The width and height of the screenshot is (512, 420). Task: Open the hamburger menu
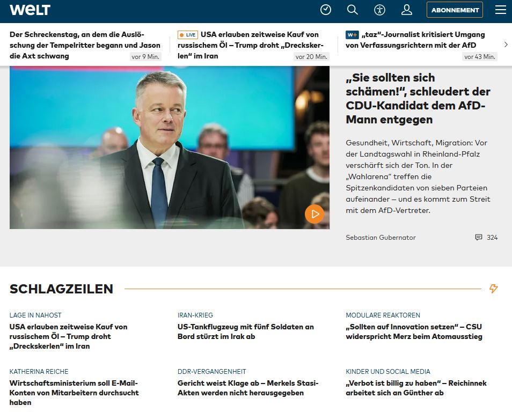click(x=500, y=10)
